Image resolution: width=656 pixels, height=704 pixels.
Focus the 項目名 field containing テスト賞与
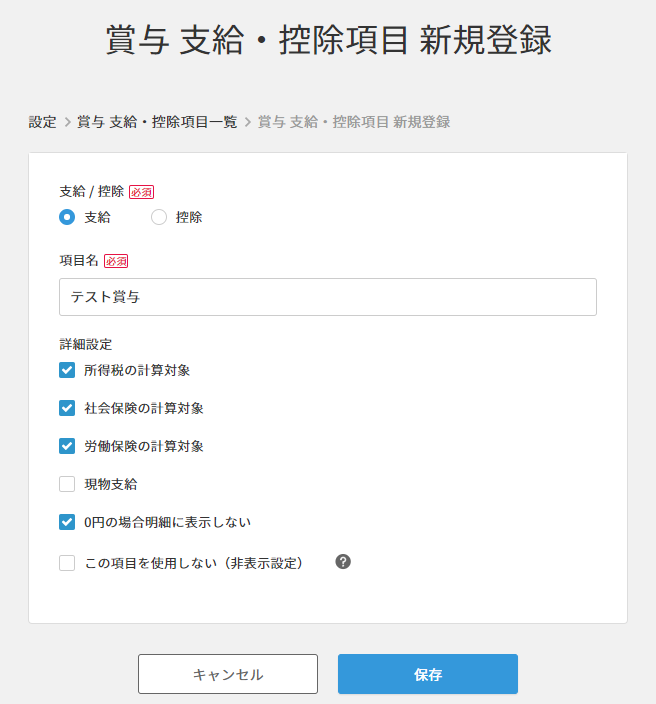tap(328, 297)
